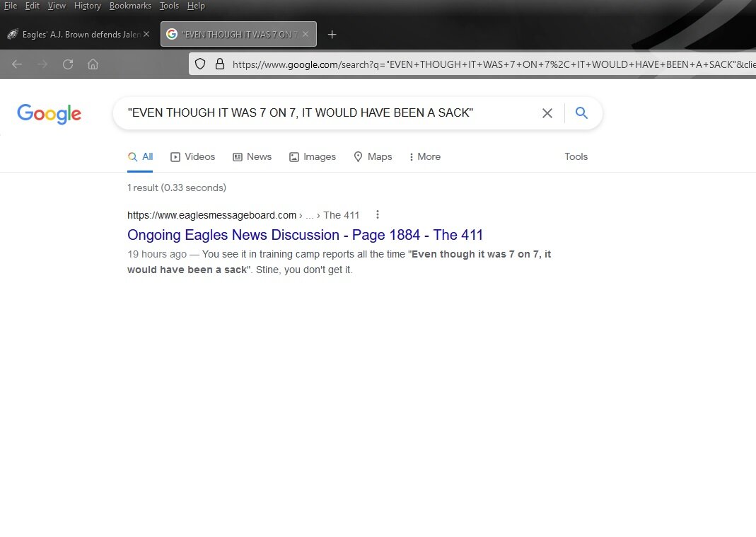Open a new tab with plus button
756x537 pixels.
[x=332, y=34]
